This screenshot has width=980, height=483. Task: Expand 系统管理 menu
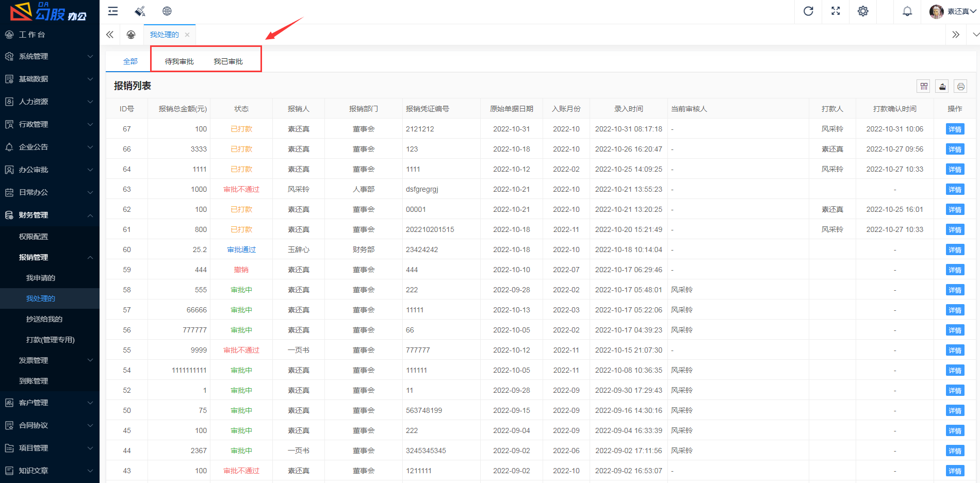(50, 56)
